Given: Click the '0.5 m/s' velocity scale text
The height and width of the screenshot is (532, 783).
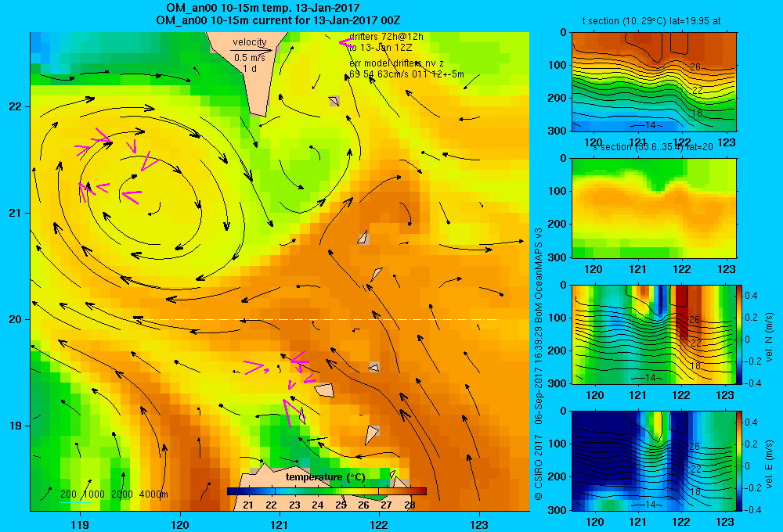Looking at the screenshot, I should (250, 58).
